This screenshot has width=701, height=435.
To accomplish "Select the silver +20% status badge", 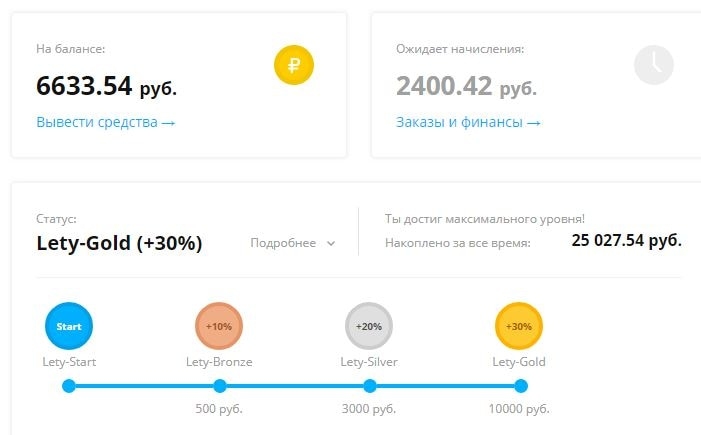I will (x=369, y=326).
